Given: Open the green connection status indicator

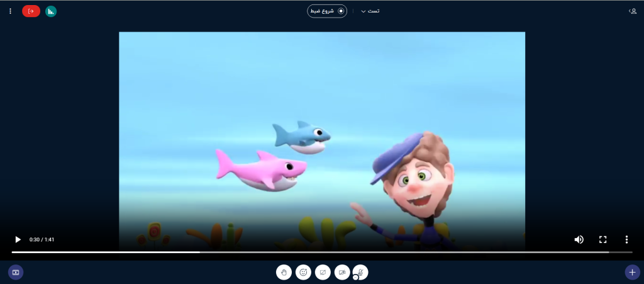Looking at the screenshot, I should [51, 11].
